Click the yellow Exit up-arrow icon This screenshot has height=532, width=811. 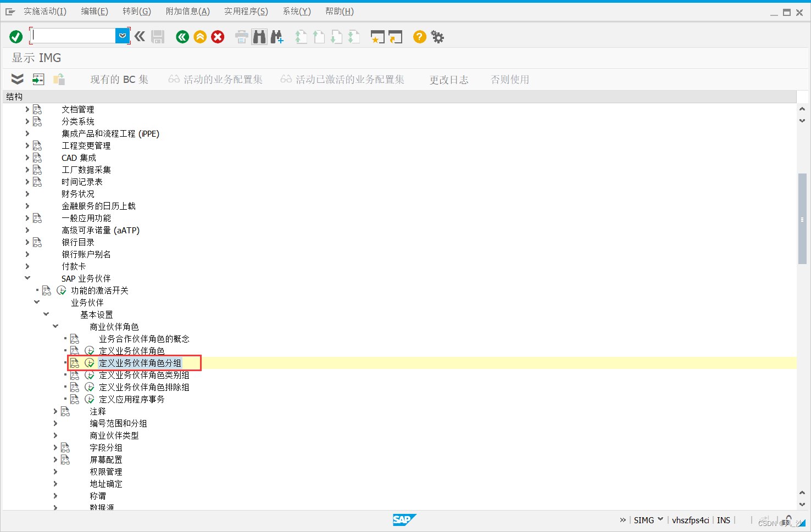(200, 37)
